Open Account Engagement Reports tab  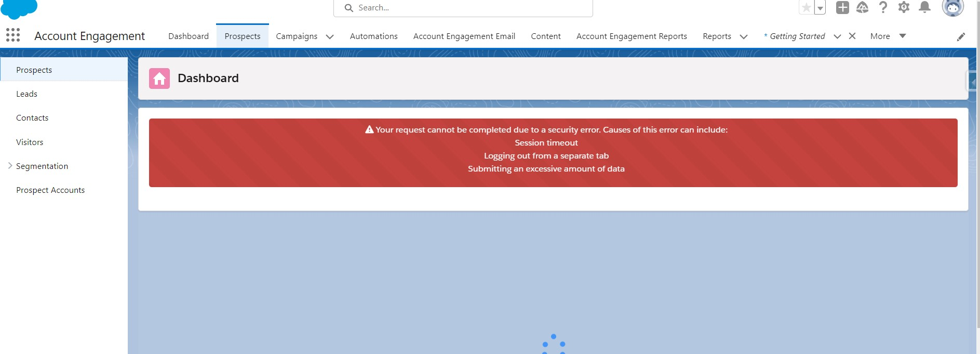(632, 36)
